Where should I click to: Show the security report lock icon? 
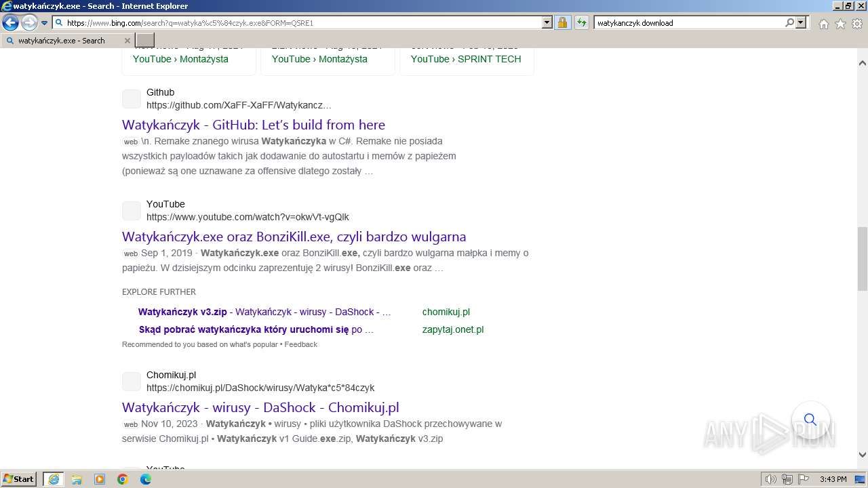(x=562, y=22)
